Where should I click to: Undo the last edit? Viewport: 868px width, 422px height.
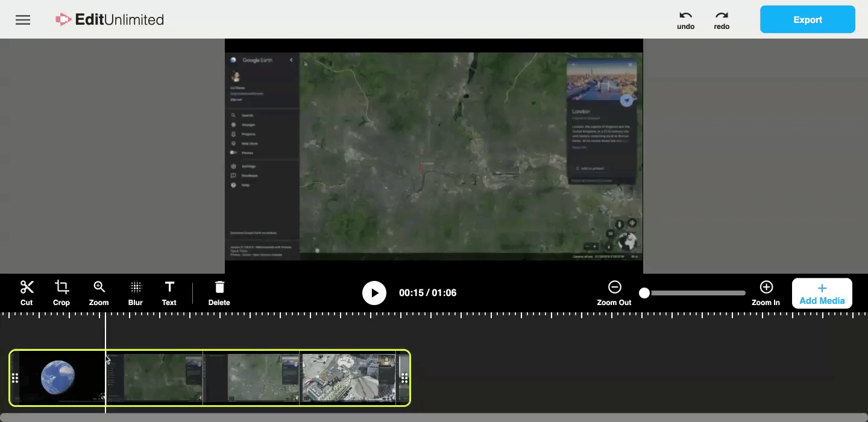(686, 20)
